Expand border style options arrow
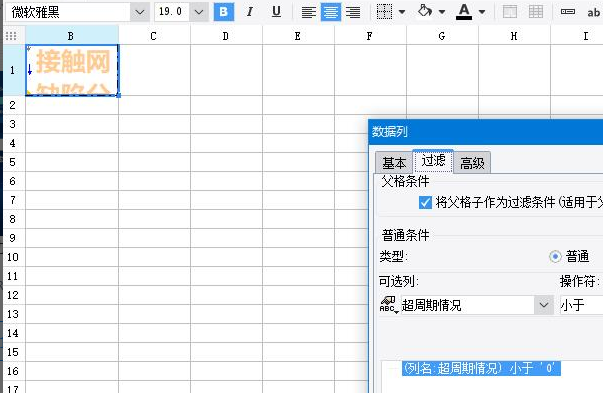The image size is (603, 393). point(402,12)
